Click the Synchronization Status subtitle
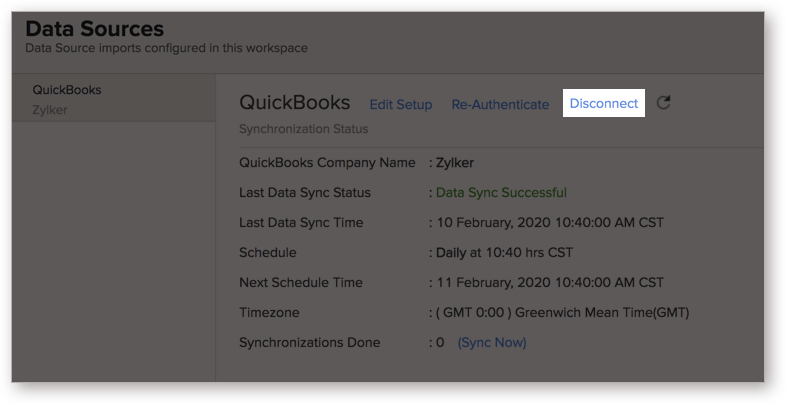 (x=304, y=129)
